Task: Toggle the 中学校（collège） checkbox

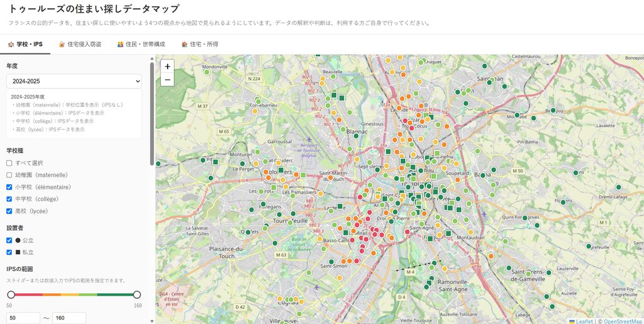Action: [9, 199]
